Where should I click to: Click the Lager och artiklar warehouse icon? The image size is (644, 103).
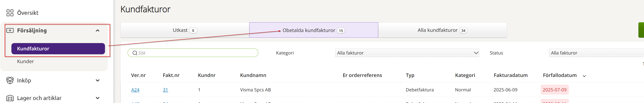pos(10,98)
